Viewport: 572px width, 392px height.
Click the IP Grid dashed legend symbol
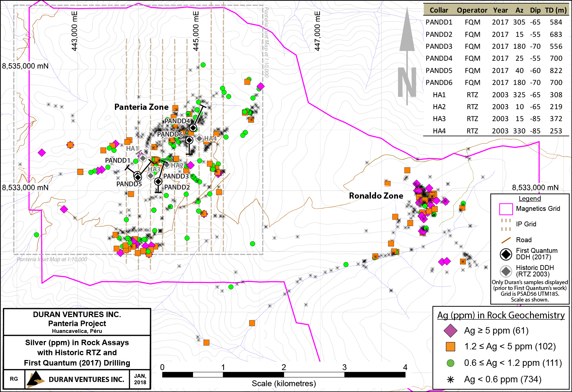506,225
